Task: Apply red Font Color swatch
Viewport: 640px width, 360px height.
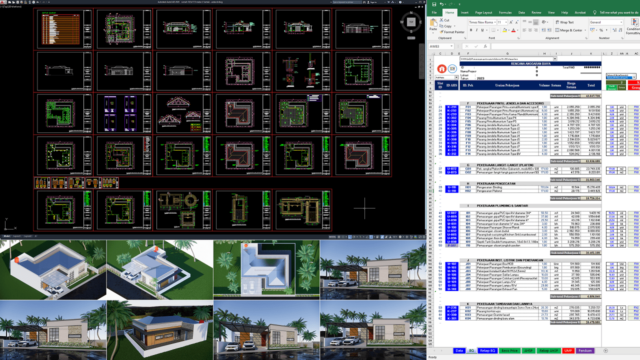Action: 513,30
